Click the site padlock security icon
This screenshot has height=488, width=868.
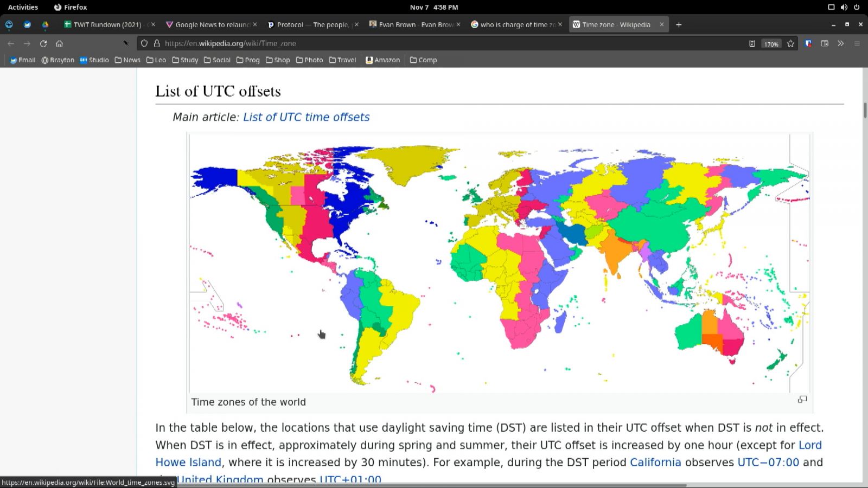(157, 43)
